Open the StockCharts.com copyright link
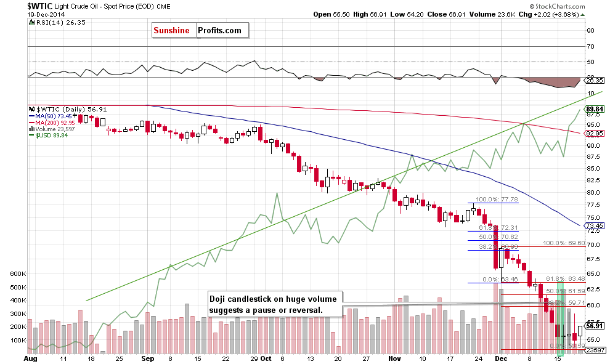Image resolution: width=610 pixels, height=364 pixels. point(557,6)
